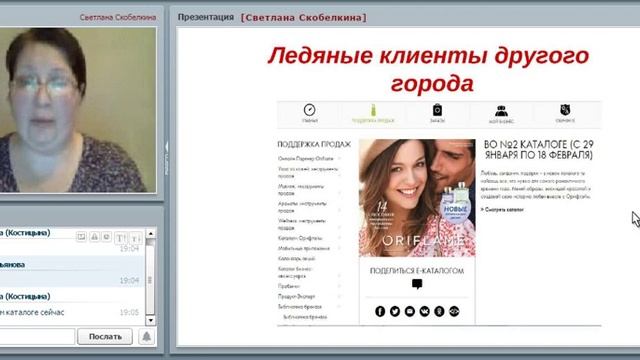Image resolution: width=640 pixels, height=360 pixels.
Task: Share e-catalog via Facebook icon
Action: point(380,311)
